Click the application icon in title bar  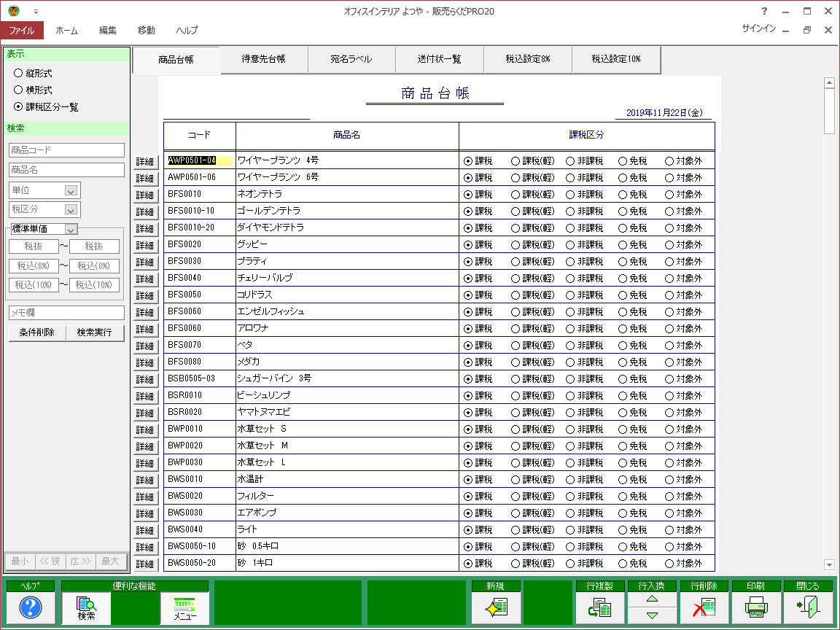coord(14,11)
